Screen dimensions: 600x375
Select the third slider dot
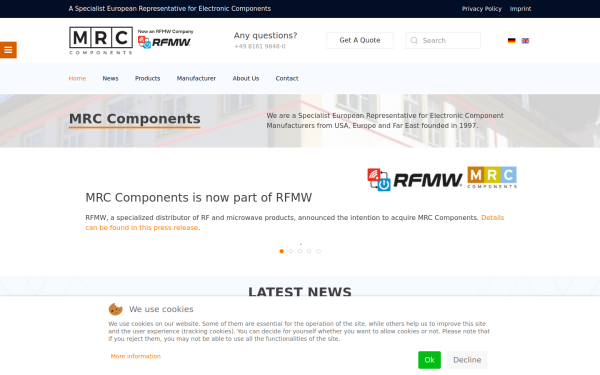pyautogui.click(x=300, y=251)
